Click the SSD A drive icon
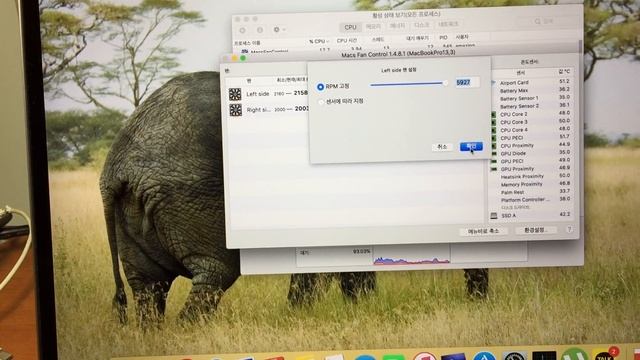 pyautogui.click(x=494, y=216)
